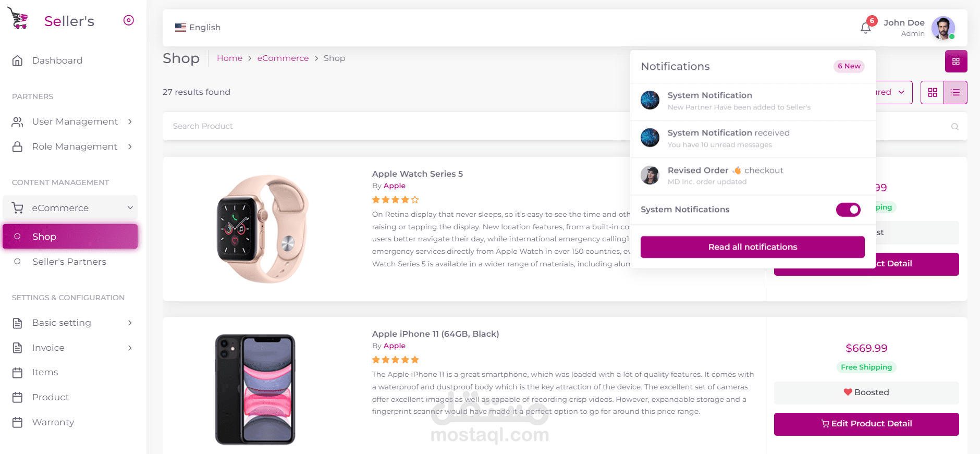Viewport: 980px width, 454px height.
Task: Click Edit Product Detail for iPhone 11
Action: [866, 424]
